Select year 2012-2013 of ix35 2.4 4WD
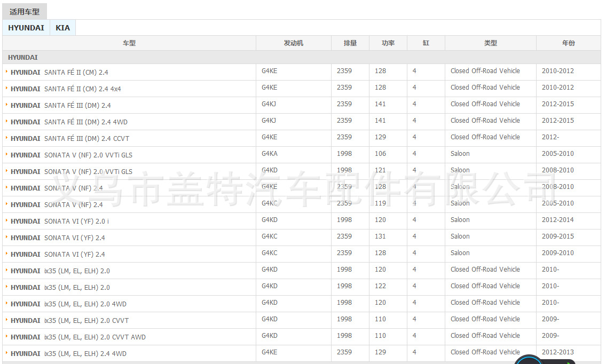Viewport: 606px width, 364px height. pyautogui.click(x=558, y=352)
